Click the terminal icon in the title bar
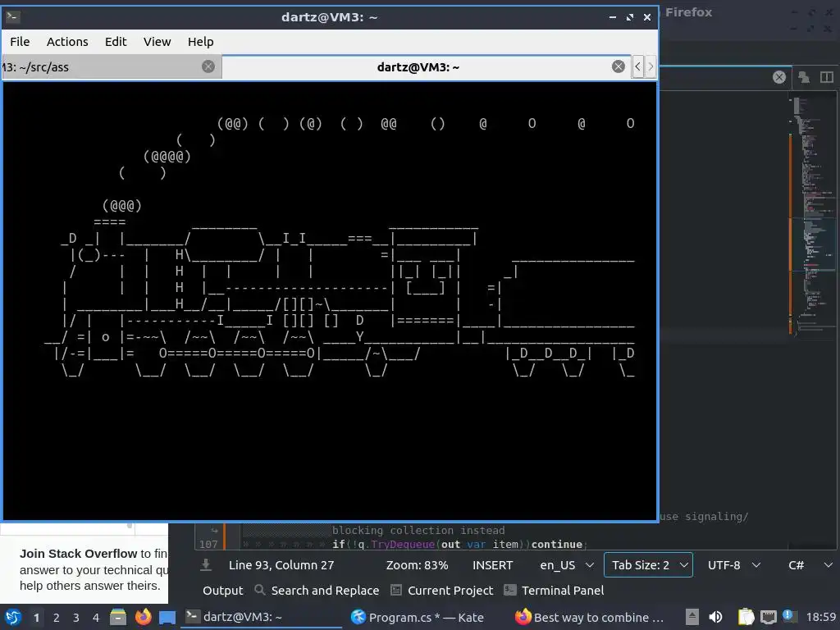The width and height of the screenshot is (840, 630). pos(12,16)
